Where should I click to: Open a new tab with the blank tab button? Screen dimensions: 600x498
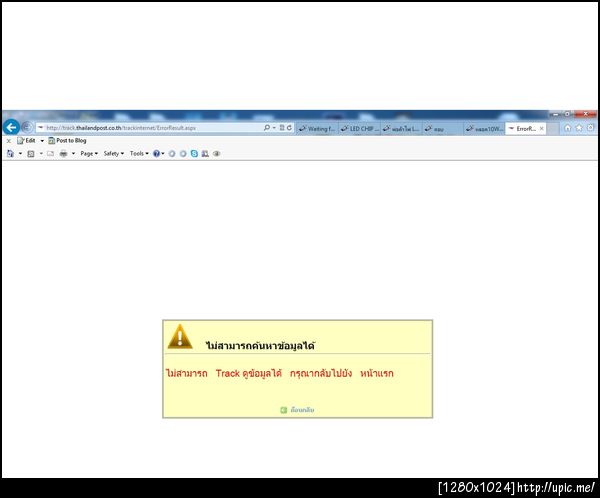(552, 129)
